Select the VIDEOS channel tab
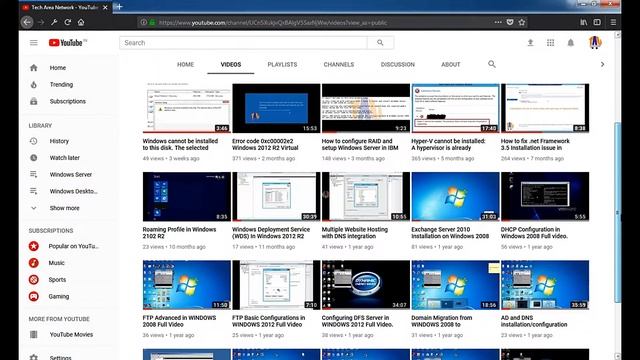This screenshot has height=360, width=640. 231,64
